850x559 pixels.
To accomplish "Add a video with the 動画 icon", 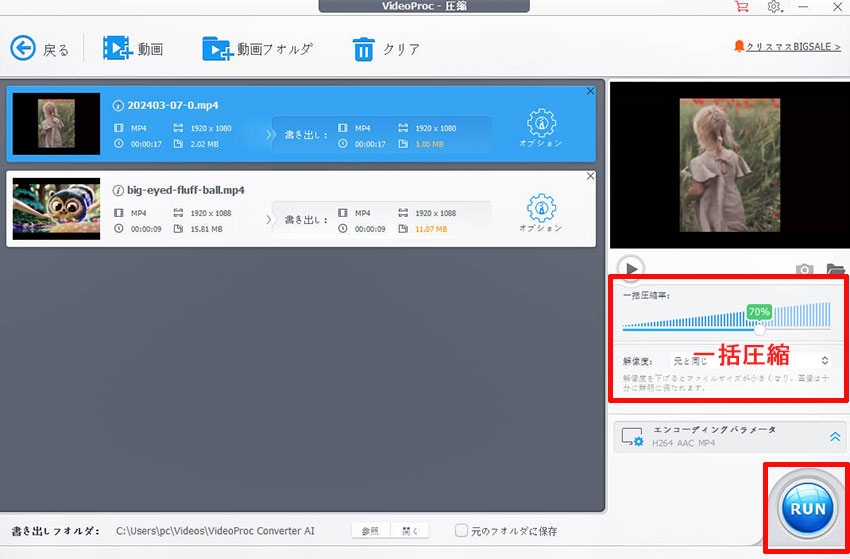I will (117, 48).
